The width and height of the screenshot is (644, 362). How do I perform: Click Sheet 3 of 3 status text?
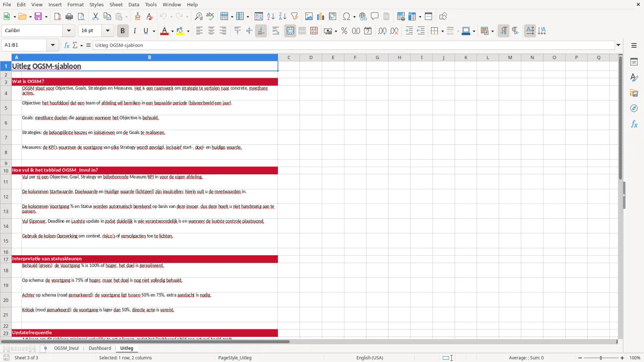[x=26, y=358]
